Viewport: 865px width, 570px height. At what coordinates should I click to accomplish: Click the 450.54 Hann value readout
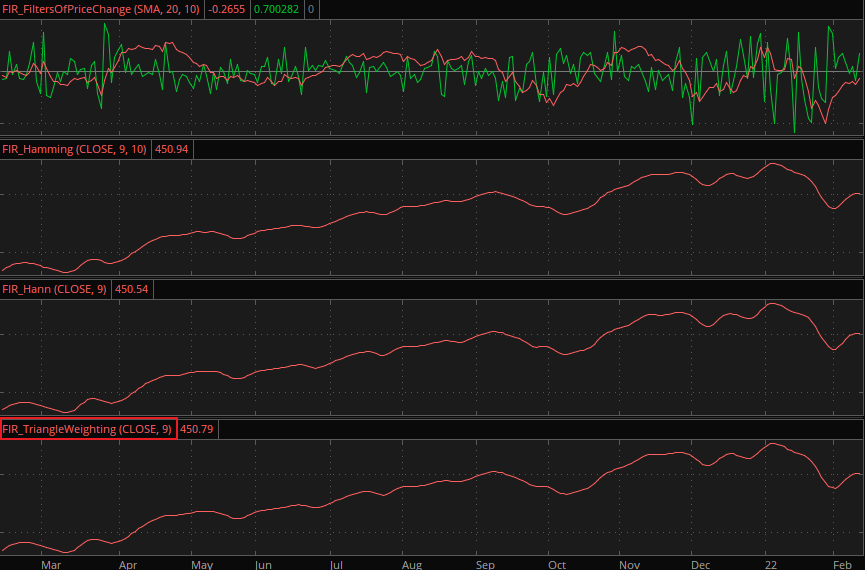133,289
